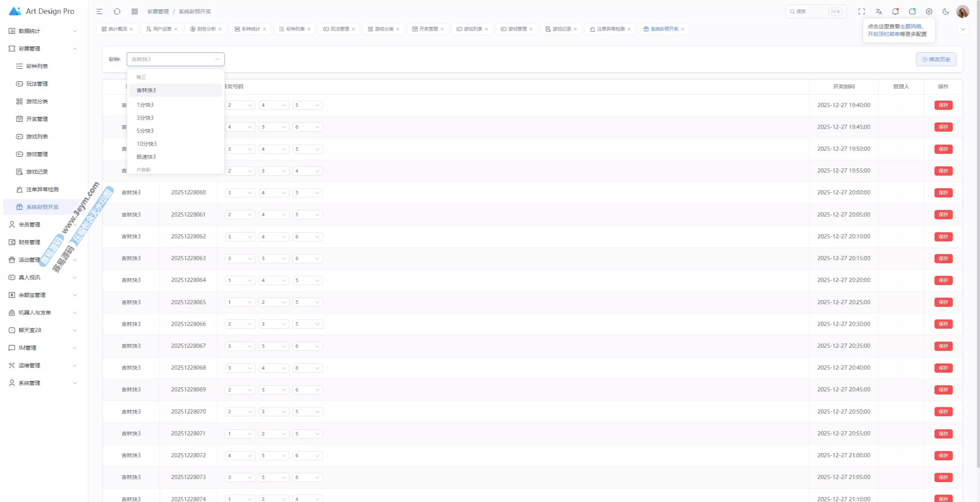
Task: Choose 极速快3 option in dropdown list
Action: pyautogui.click(x=146, y=157)
